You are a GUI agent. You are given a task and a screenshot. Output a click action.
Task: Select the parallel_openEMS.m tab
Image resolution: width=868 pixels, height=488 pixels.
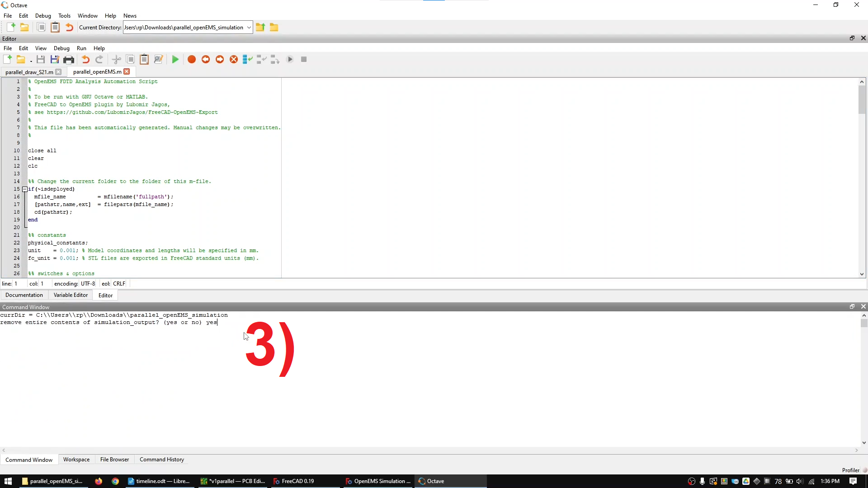pos(97,71)
